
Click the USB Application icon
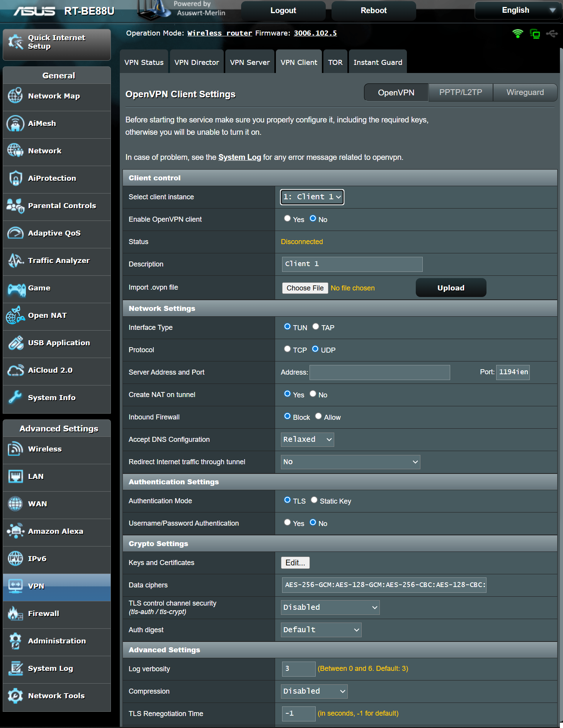15,343
